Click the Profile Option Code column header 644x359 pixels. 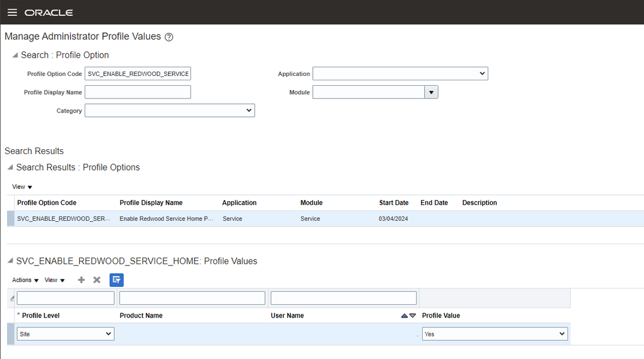(x=46, y=203)
